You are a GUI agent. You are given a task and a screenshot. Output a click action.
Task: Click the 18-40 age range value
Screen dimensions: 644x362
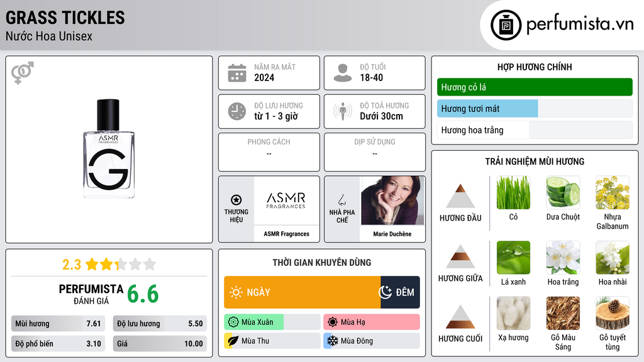[372, 77]
